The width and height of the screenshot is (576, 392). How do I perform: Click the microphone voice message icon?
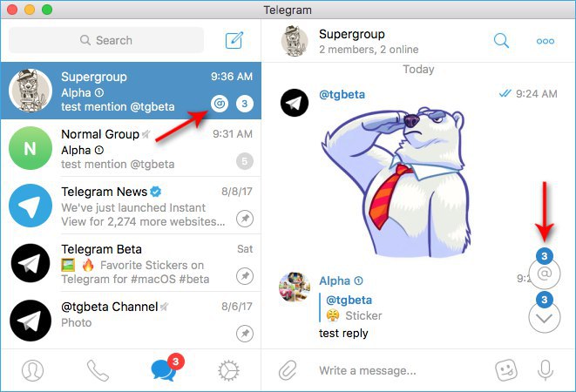pos(546,370)
